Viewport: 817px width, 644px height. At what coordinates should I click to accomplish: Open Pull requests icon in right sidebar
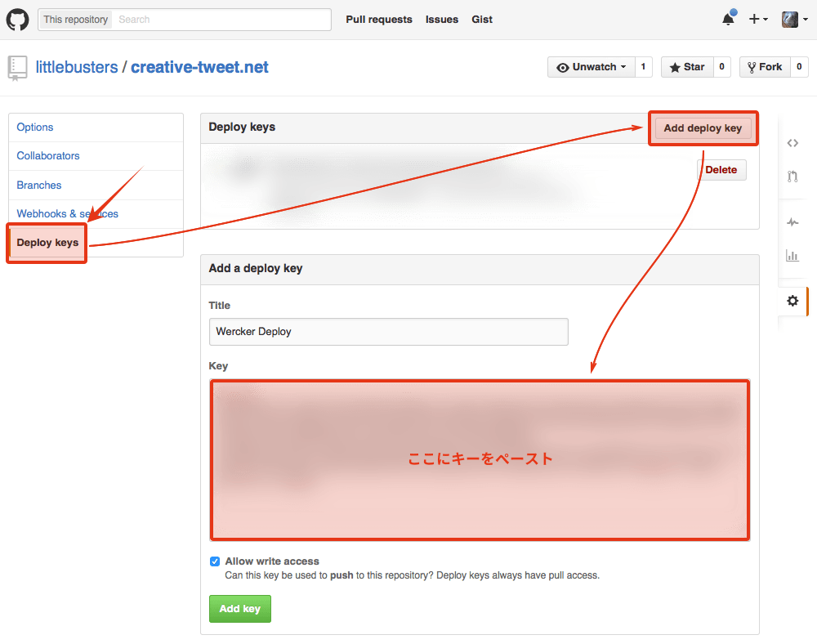[792, 176]
